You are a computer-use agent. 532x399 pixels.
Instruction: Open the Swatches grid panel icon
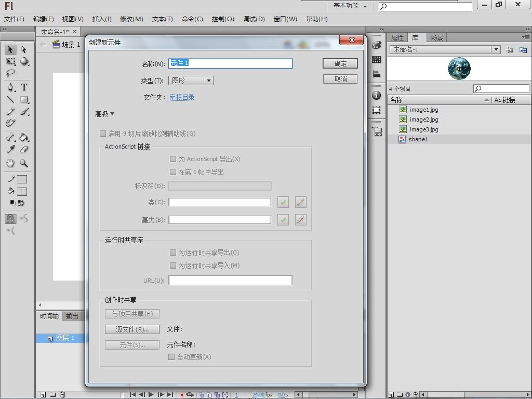tap(377, 59)
